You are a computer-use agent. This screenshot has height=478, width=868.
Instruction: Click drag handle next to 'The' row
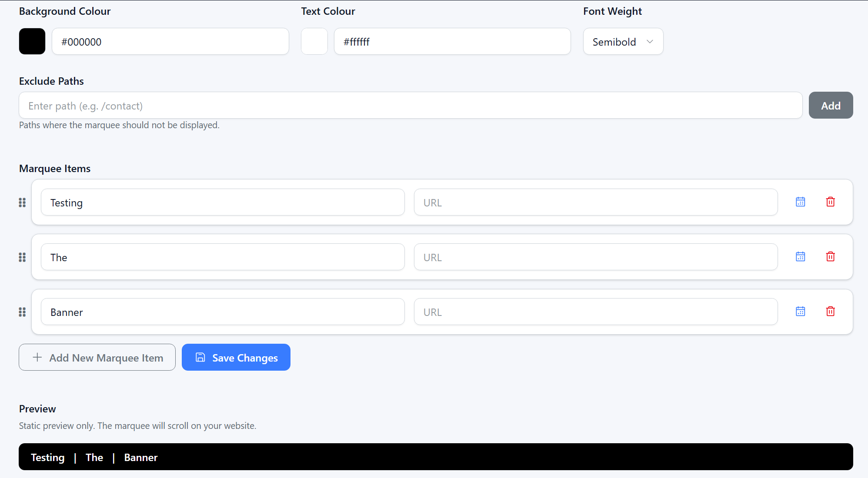tap(22, 257)
